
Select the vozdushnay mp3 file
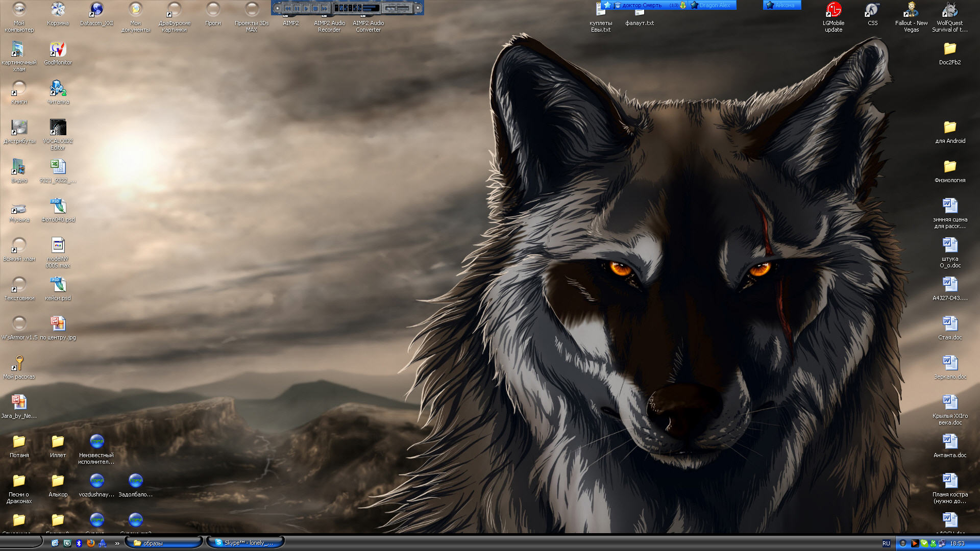96,485
